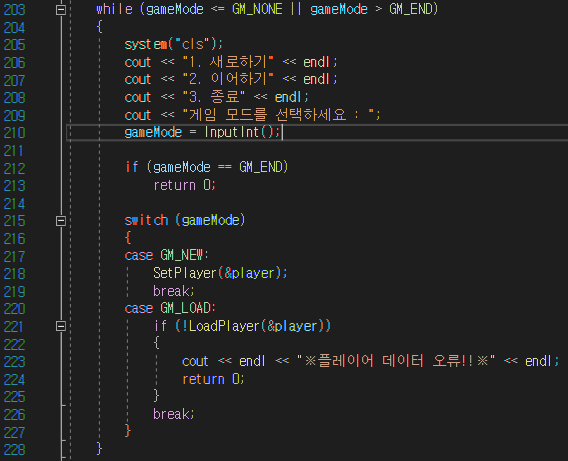Collapse the if LoadPlayer block at line 221

(x=61, y=326)
